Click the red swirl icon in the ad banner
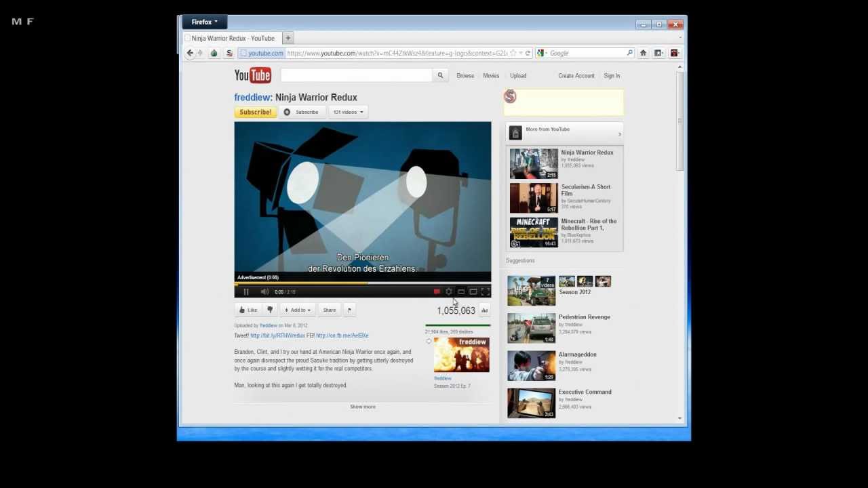 [x=510, y=97]
